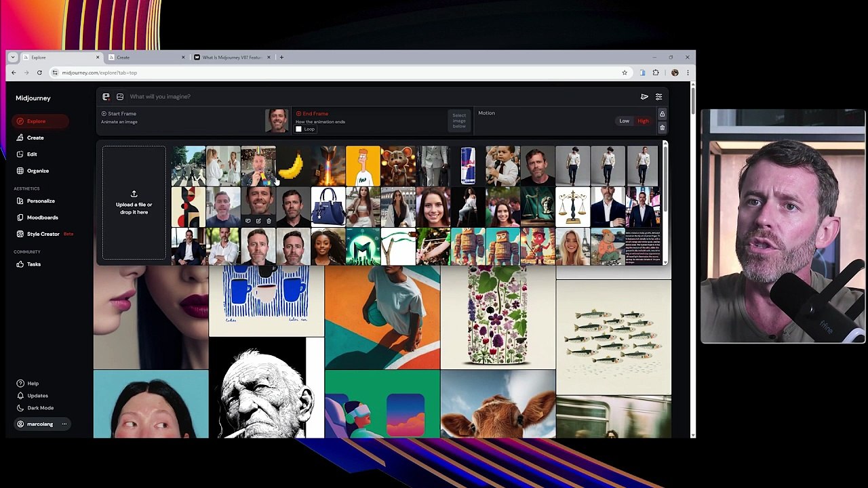This screenshot has height=488, width=868.
Task: Open the Edit section
Action: [27, 154]
